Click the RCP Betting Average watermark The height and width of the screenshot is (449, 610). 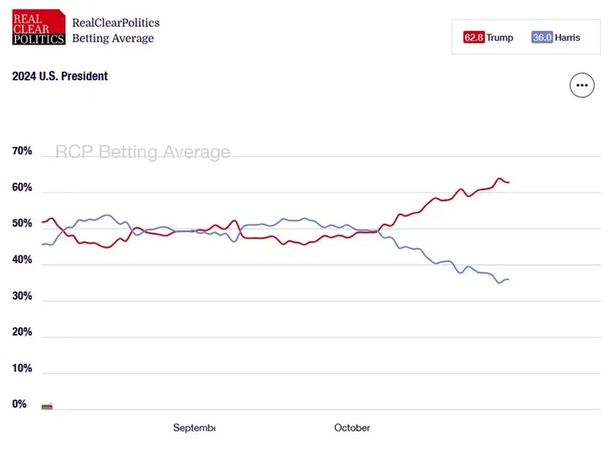pyautogui.click(x=142, y=152)
